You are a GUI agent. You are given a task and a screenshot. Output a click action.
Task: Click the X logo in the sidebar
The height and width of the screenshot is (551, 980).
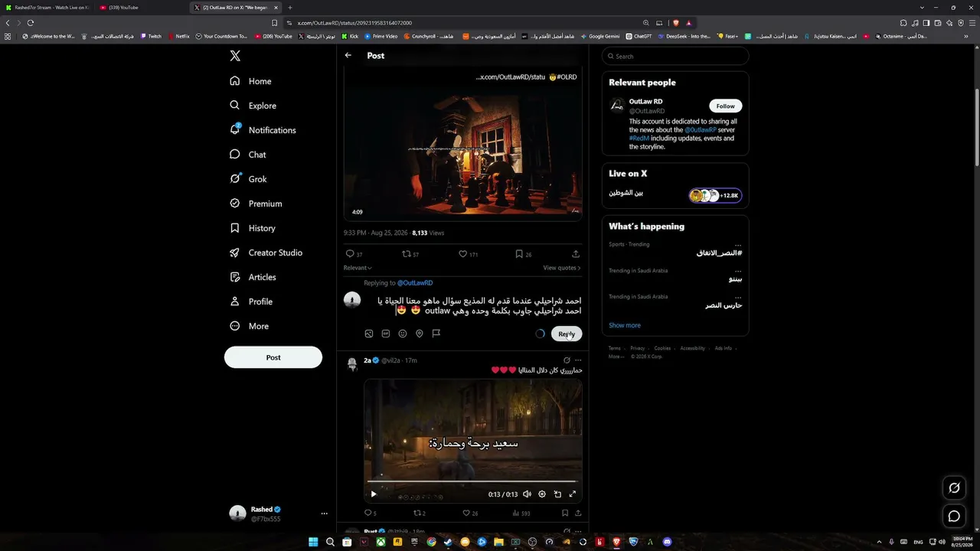(x=235, y=56)
